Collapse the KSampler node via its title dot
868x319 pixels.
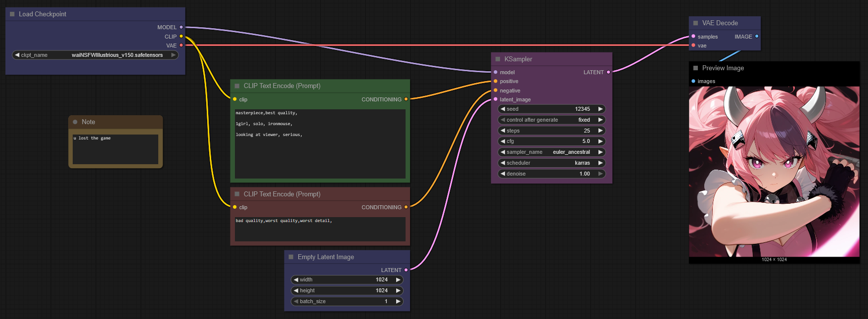[498, 59]
